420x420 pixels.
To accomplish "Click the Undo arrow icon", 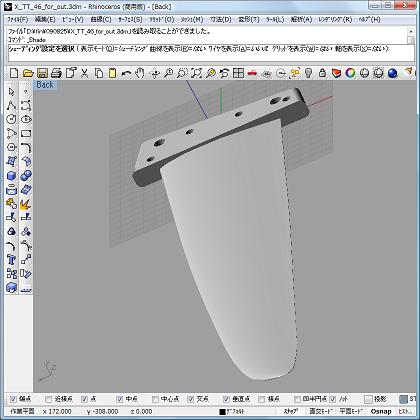I will click(x=126, y=73).
